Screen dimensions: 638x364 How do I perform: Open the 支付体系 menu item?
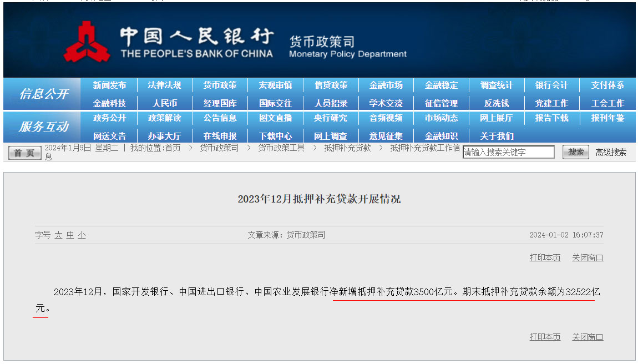[x=607, y=85]
